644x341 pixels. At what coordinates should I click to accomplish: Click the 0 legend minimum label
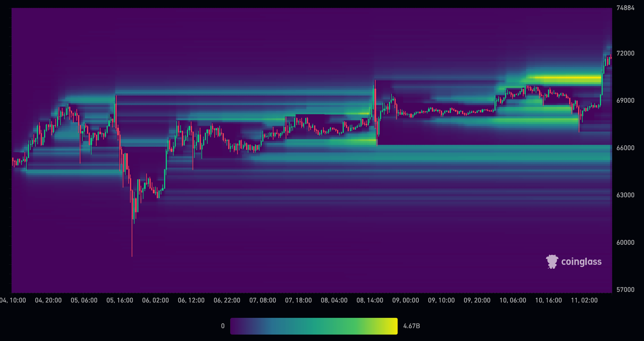[223, 326]
